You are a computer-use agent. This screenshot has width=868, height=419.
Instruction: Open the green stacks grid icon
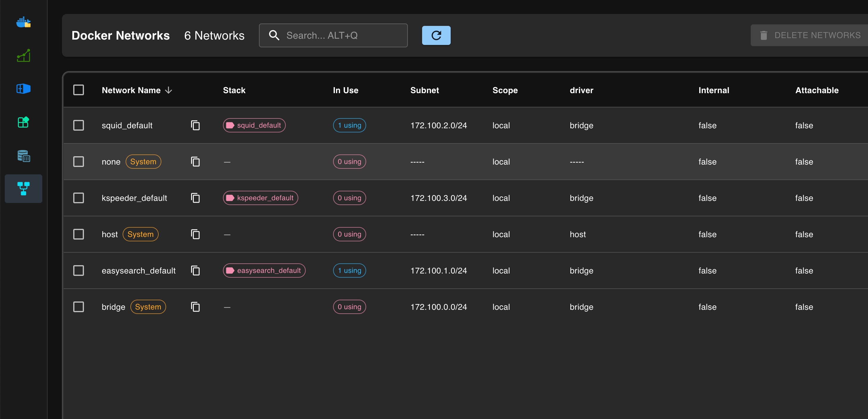click(24, 122)
